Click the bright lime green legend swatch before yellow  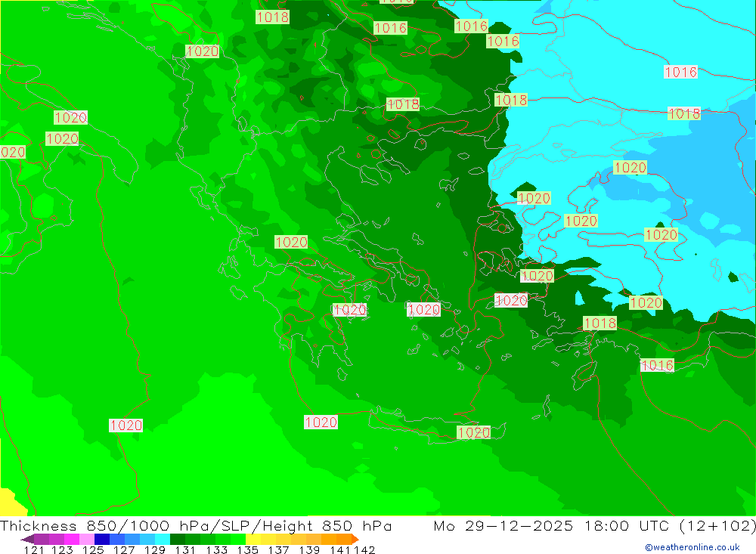point(238,539)
